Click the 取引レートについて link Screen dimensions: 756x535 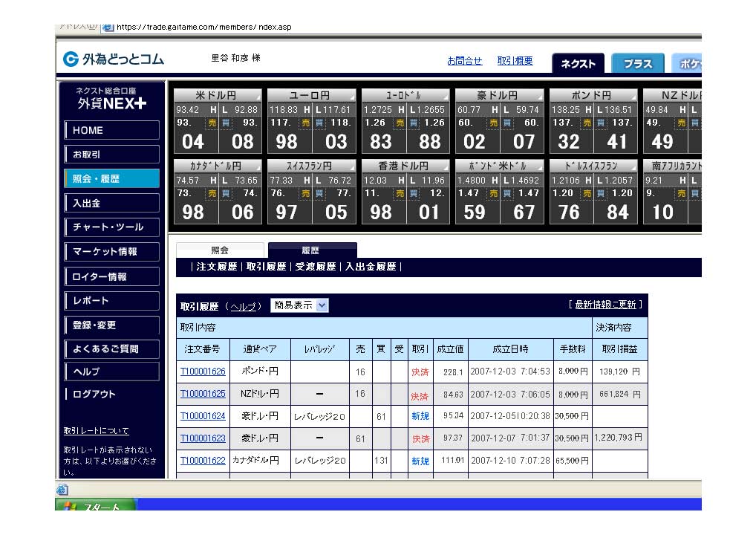(97, 431)
